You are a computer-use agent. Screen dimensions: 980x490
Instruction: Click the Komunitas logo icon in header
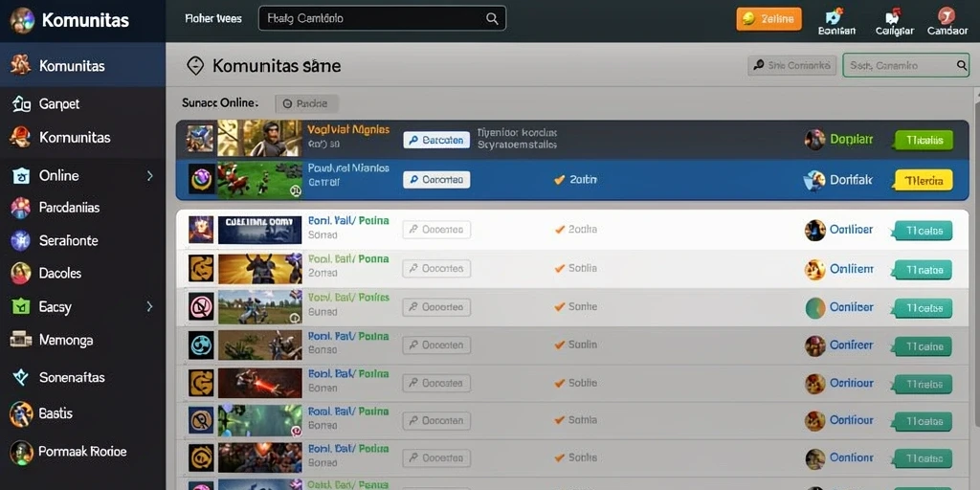[22, 20]
